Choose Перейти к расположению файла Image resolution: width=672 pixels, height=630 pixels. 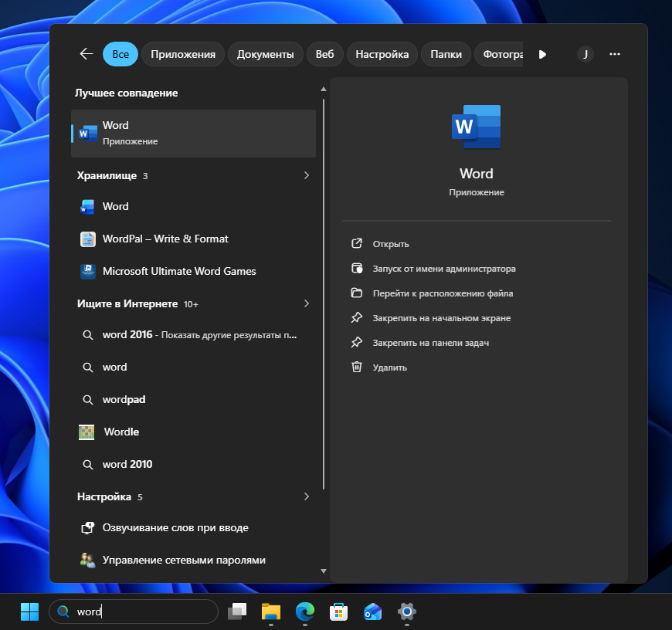pos(443,293)
